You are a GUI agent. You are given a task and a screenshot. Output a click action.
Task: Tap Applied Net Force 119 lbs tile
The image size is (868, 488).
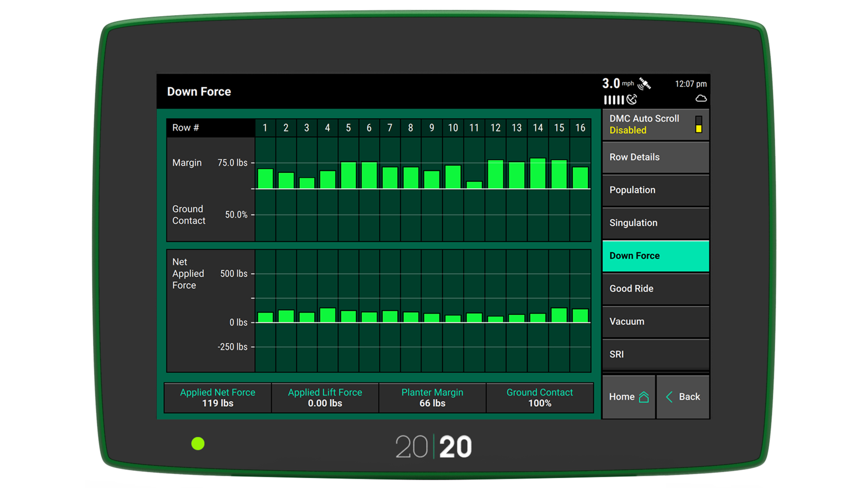click(218, 398)
